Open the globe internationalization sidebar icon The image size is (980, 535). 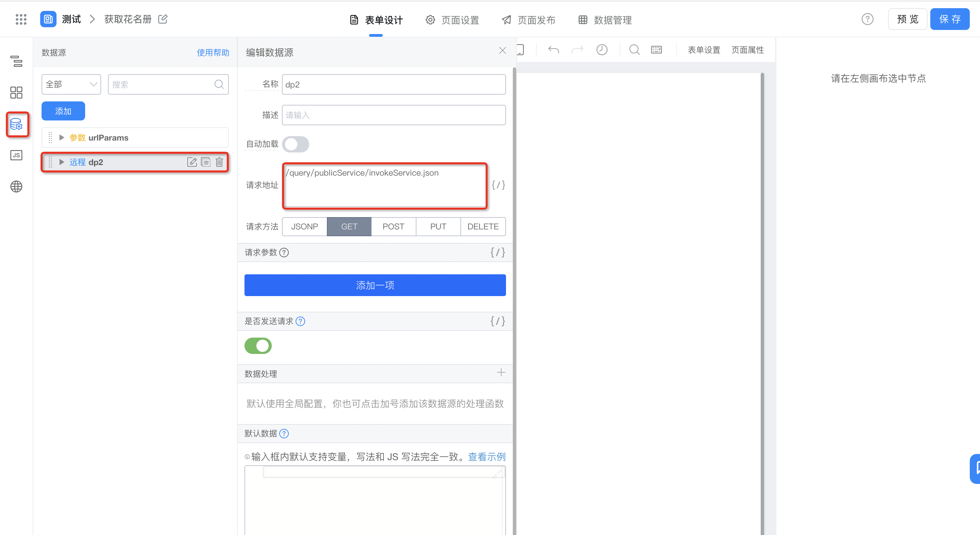pos(16,186)
